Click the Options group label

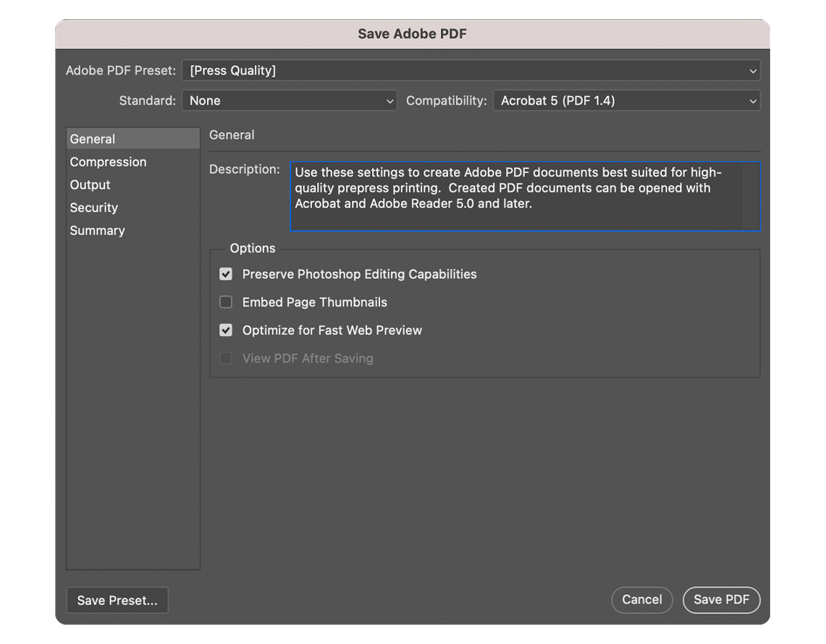tap(253, 248)
